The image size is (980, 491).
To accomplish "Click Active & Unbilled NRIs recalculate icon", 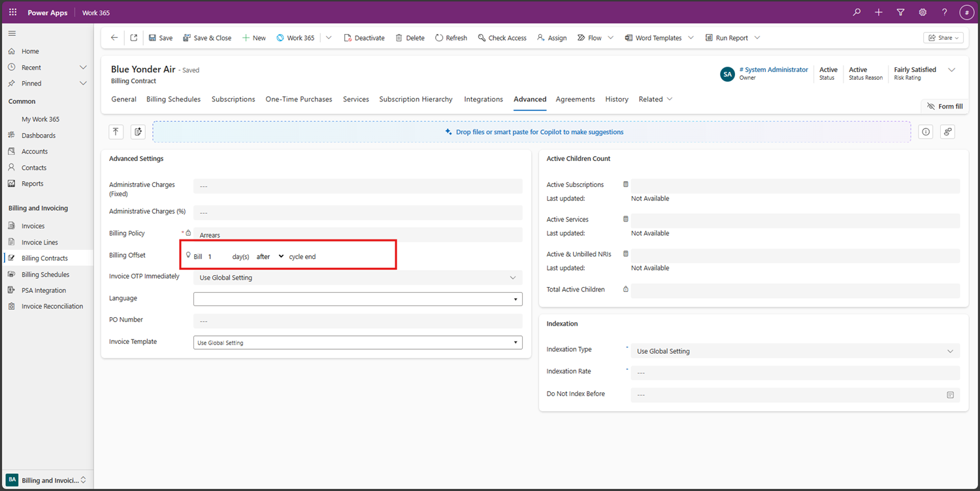I will point(626,254).
